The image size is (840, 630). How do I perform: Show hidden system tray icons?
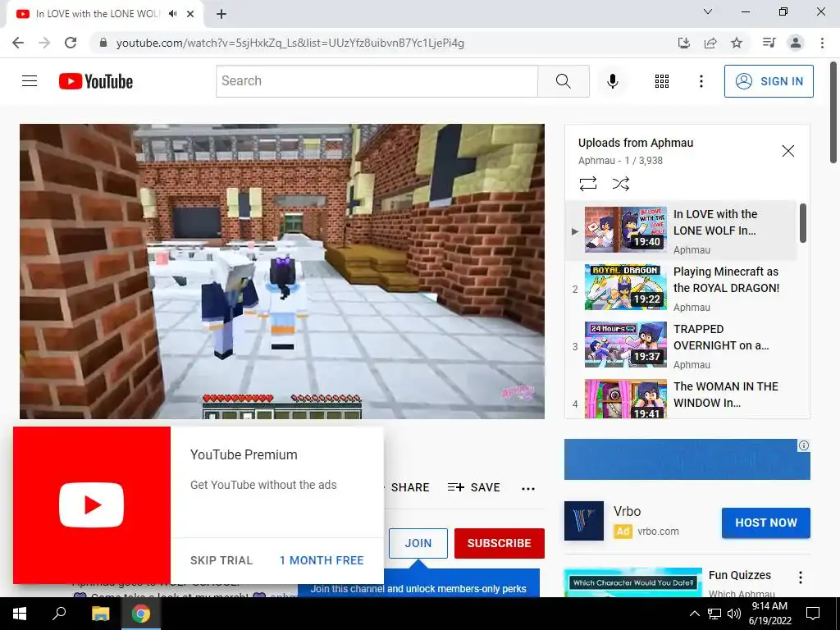694,614
